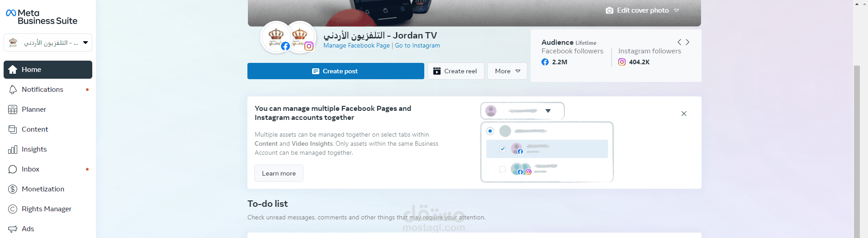Open Inbox in the sidebar
868x238 pixels.
coord(48,169)
